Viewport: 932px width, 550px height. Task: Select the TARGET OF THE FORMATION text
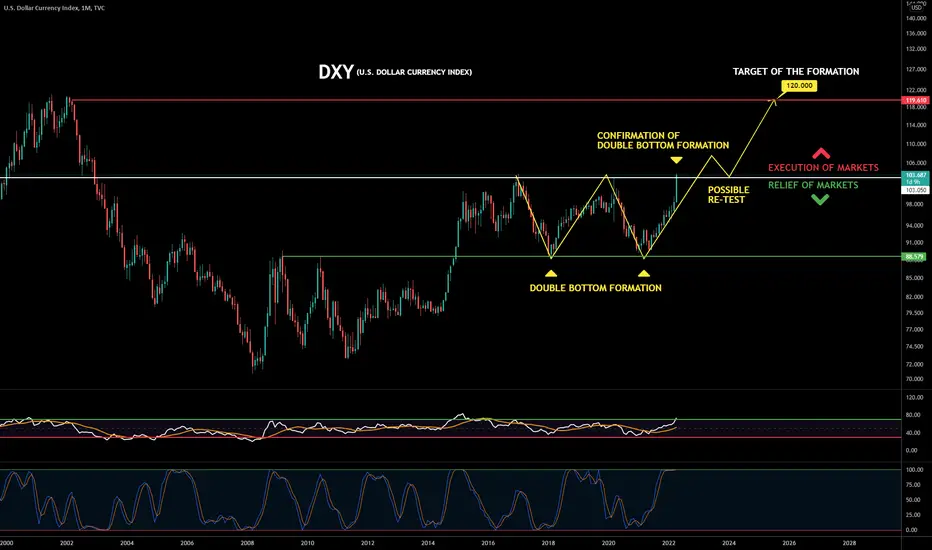coord(796,71)
